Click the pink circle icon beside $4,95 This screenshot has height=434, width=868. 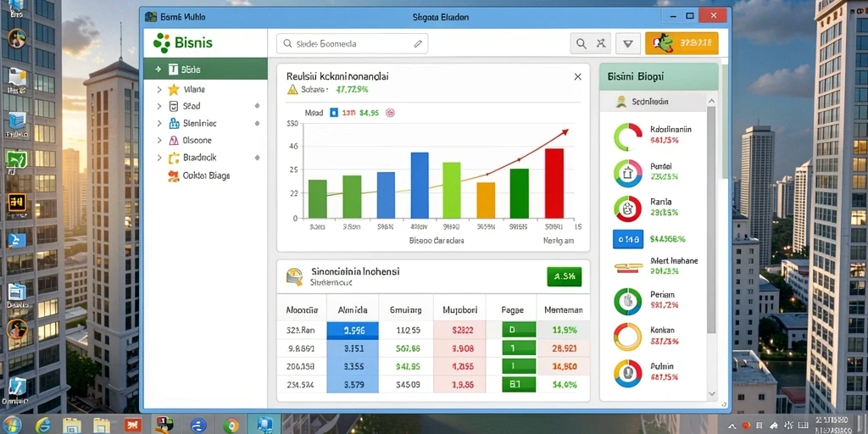click(389, 113)
